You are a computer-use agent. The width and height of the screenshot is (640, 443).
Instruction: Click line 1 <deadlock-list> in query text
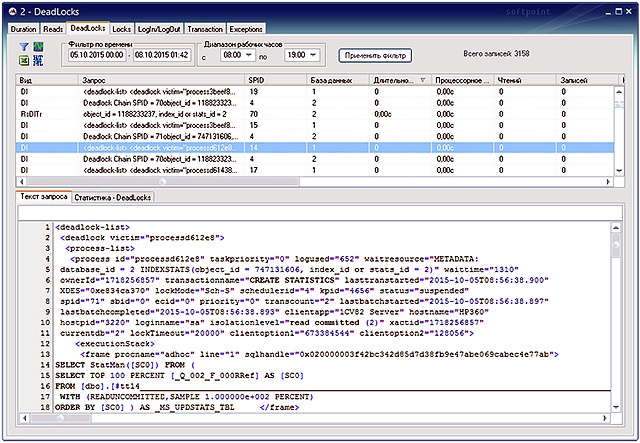(x=92, y=227)
